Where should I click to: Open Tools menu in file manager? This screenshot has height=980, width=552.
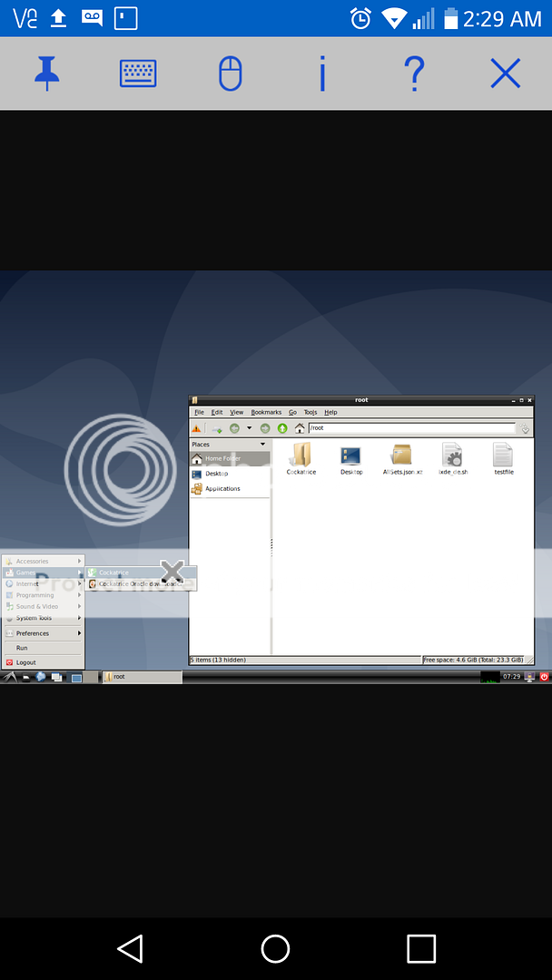point(310,413)
